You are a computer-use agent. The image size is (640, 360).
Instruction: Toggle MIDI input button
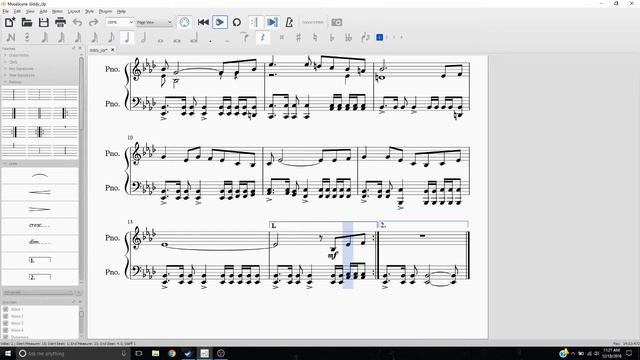184,22
